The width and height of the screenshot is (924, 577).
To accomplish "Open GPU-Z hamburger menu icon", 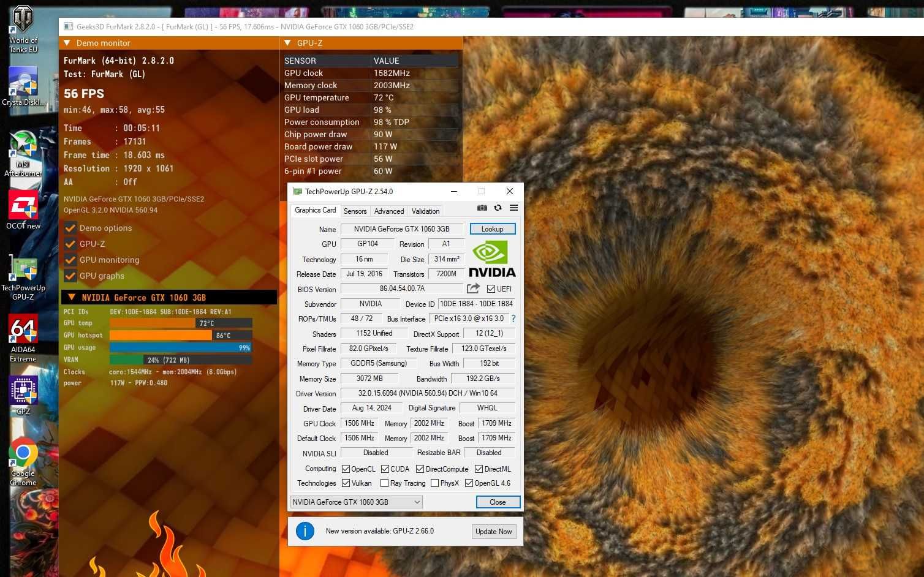I will coord(513,208).
